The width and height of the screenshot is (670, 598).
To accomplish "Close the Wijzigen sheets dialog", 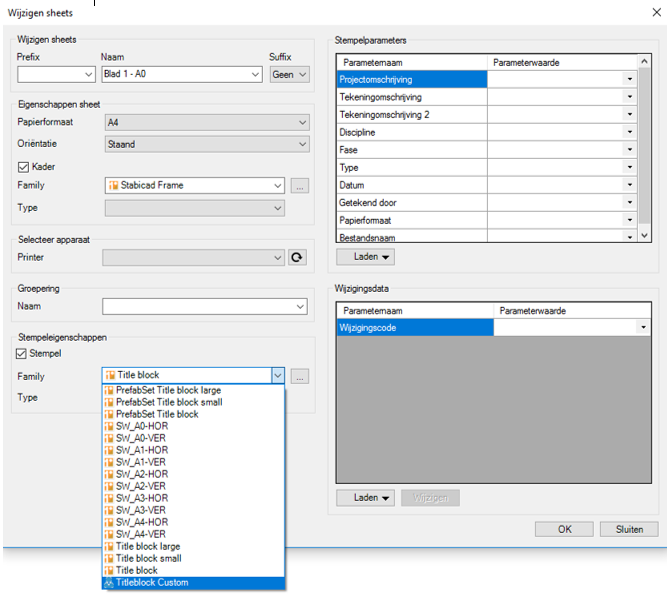I will pos(657,12).
